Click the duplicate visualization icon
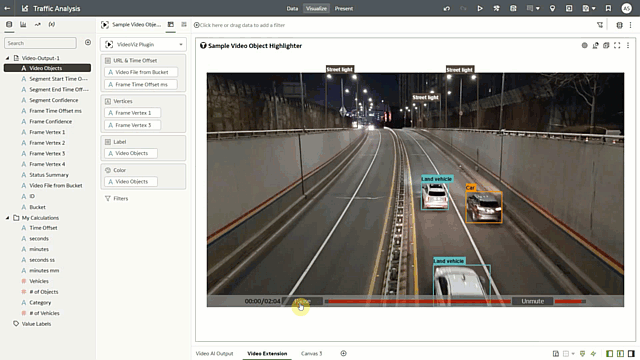The image size is (640, 360). 606,45
